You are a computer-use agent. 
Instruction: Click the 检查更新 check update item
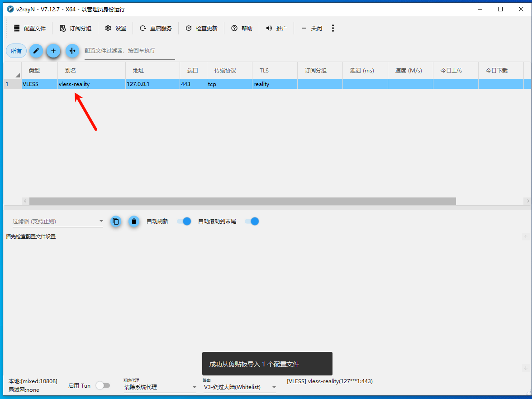pos(202,28)
